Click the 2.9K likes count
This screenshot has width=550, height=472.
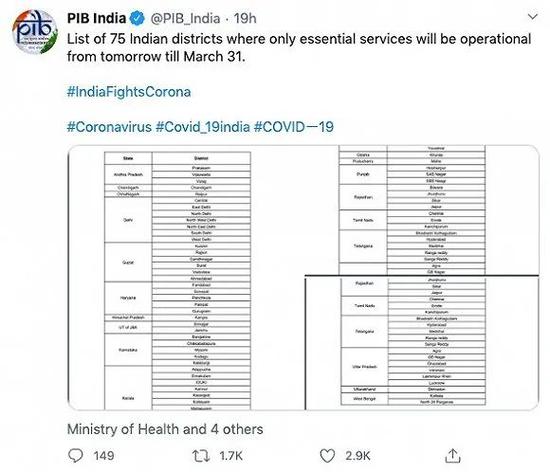click(357, 456)
